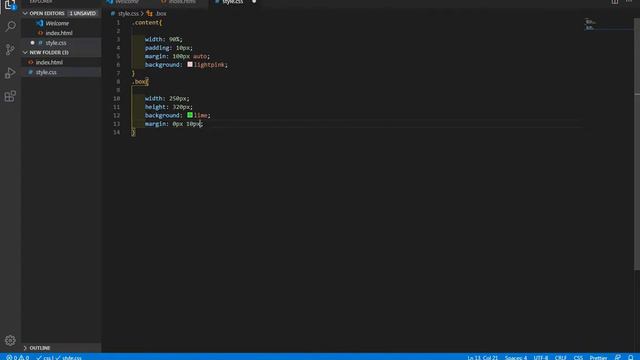Collapse the Open Editors section
Viewport: 640px width, 360px height.
[25, 13]
